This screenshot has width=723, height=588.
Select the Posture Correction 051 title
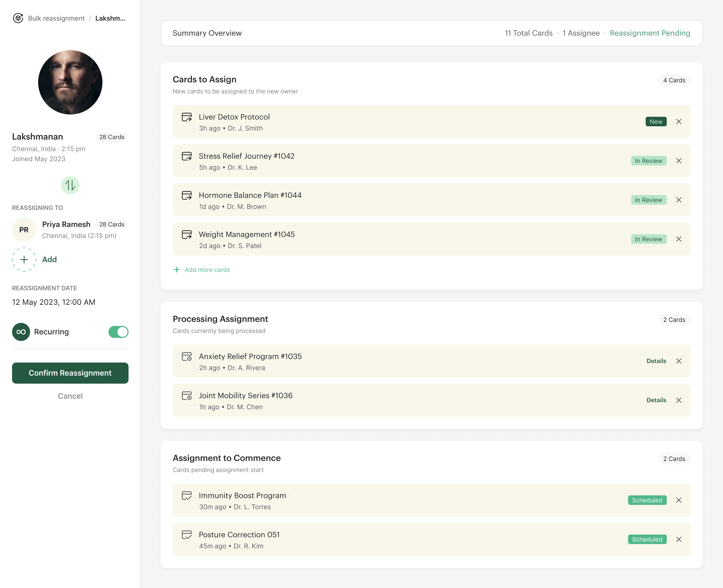click(x=239, y=535)
